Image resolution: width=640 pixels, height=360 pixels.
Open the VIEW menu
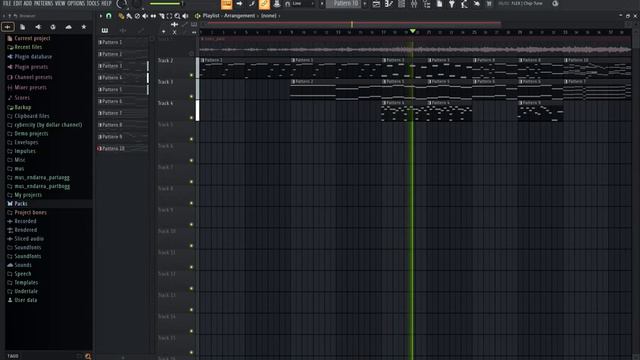tap(60, 3)
